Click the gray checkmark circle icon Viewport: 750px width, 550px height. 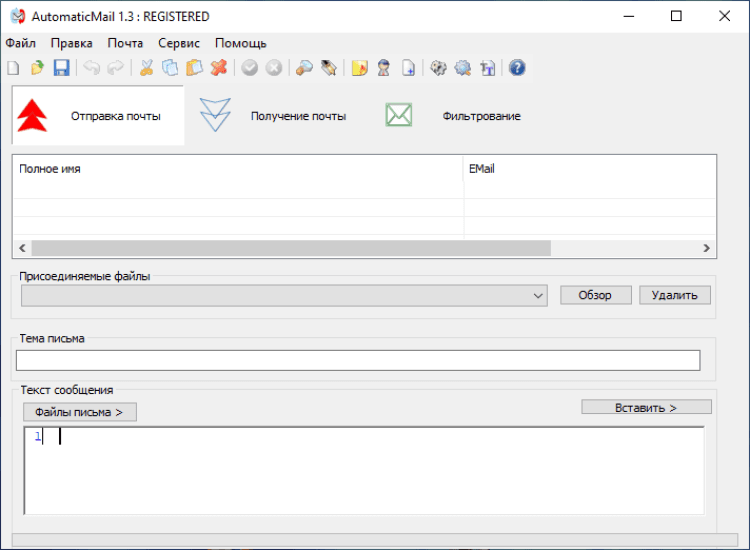[x=250, y=68]
